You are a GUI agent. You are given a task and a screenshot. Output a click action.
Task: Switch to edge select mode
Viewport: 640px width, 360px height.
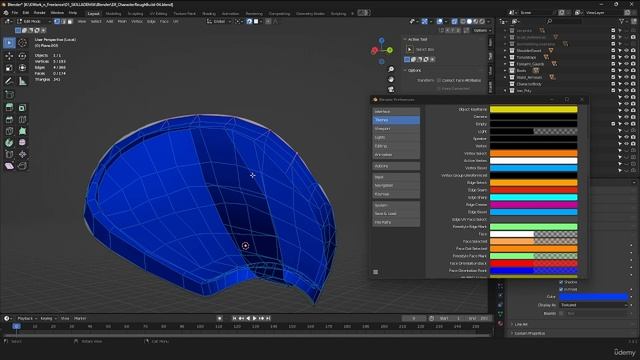pyautogui.click(x=63, y=21)
